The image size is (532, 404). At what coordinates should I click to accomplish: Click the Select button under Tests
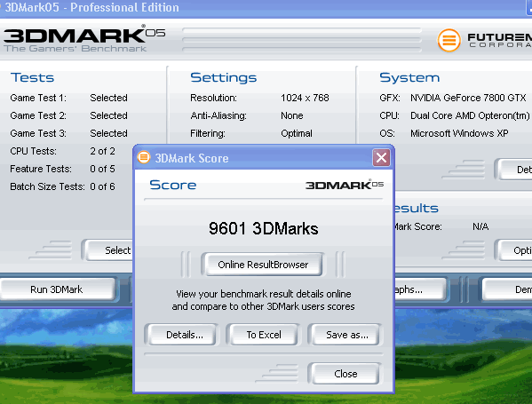pyautogui.click(x=107, y=250)
